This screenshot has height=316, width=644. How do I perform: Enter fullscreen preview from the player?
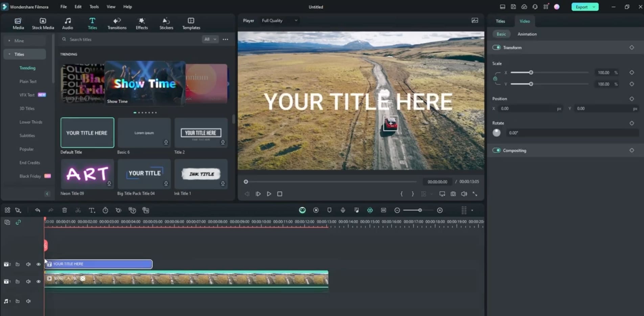point(475,194)
